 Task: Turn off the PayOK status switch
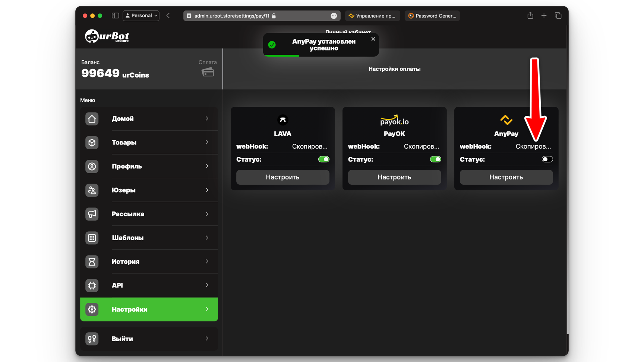tap(435, 159)
